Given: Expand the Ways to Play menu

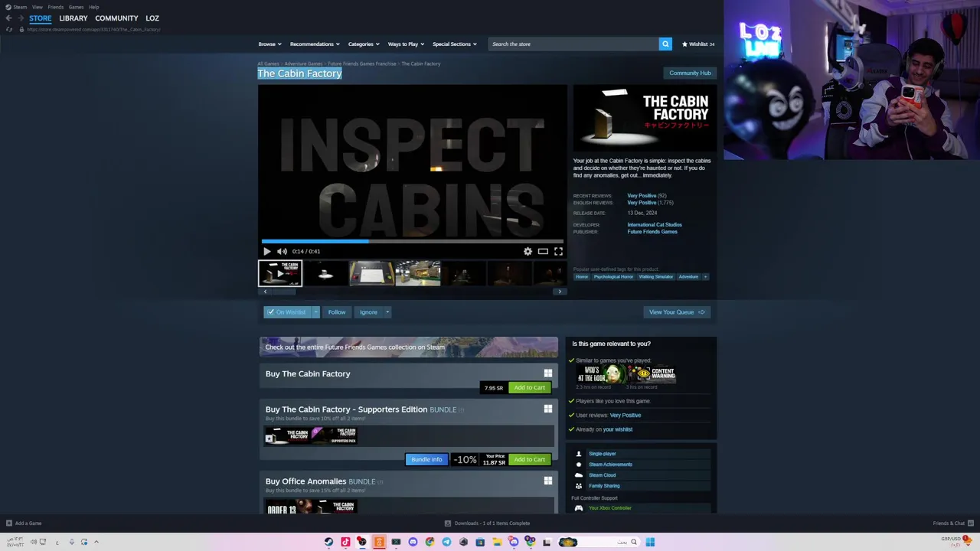Looking at the screenshot, I should point(406,44).
